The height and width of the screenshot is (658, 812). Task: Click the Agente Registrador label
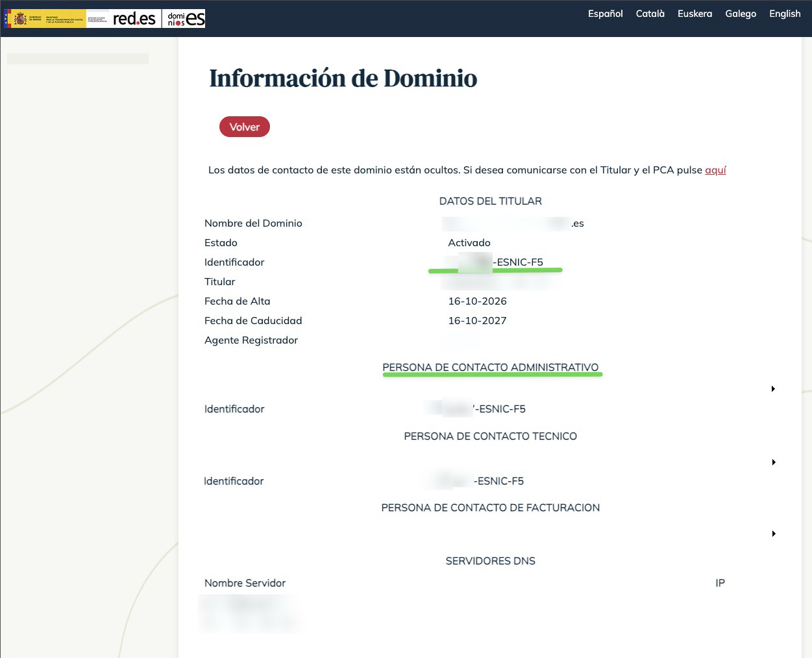point(251,340)
